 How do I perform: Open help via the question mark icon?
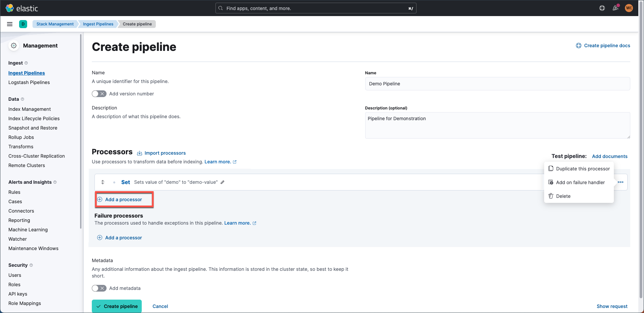[602, 8]
